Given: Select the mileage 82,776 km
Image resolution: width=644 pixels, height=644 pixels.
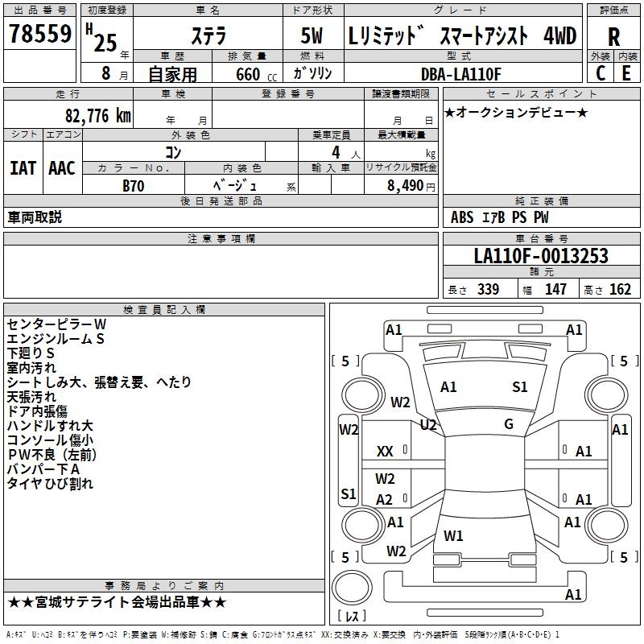Looking at the screenshot, I should 98,116.
